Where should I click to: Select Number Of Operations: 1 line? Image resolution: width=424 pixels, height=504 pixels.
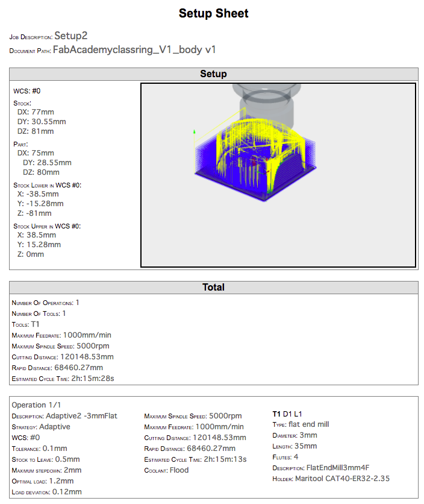(x=45, y=303)
